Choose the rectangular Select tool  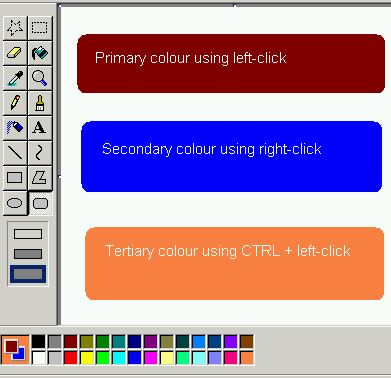(40, 28)
